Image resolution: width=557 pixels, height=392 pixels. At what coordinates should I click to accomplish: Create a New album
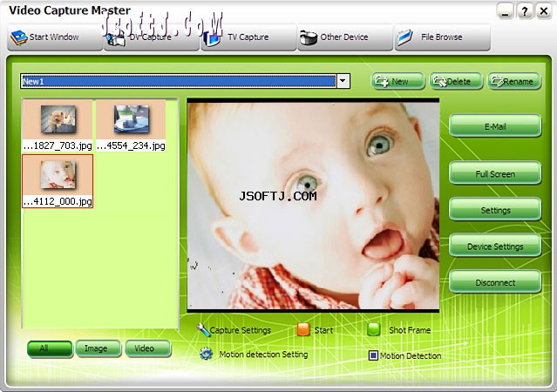(397, 81)
